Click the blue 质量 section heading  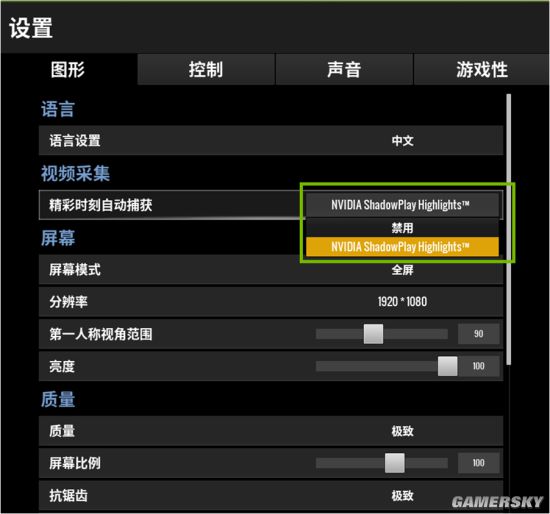pos(58,399)
